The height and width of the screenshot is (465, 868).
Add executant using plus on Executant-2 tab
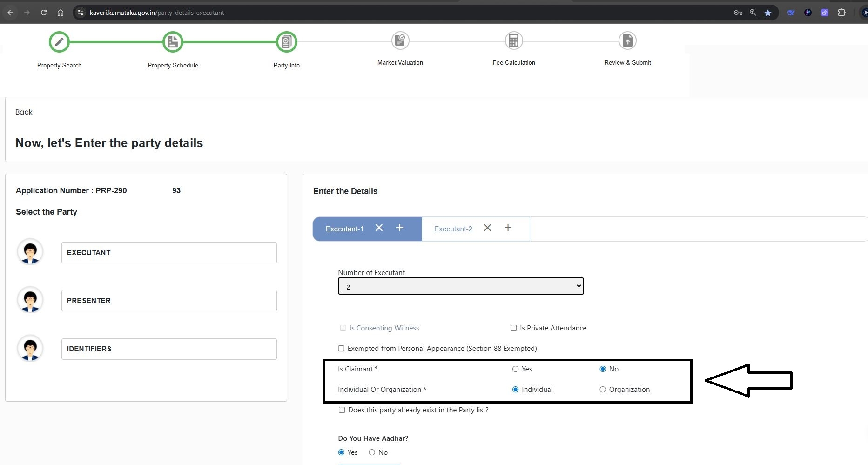[x=508, y=228]
